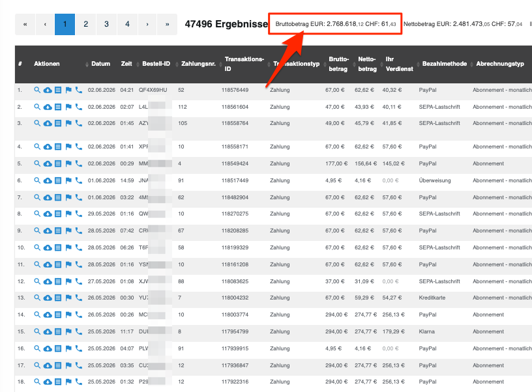The height and width of the screenshot is (392, 532).
Task: Click earnings value 145,02 €
Action: 393,163
